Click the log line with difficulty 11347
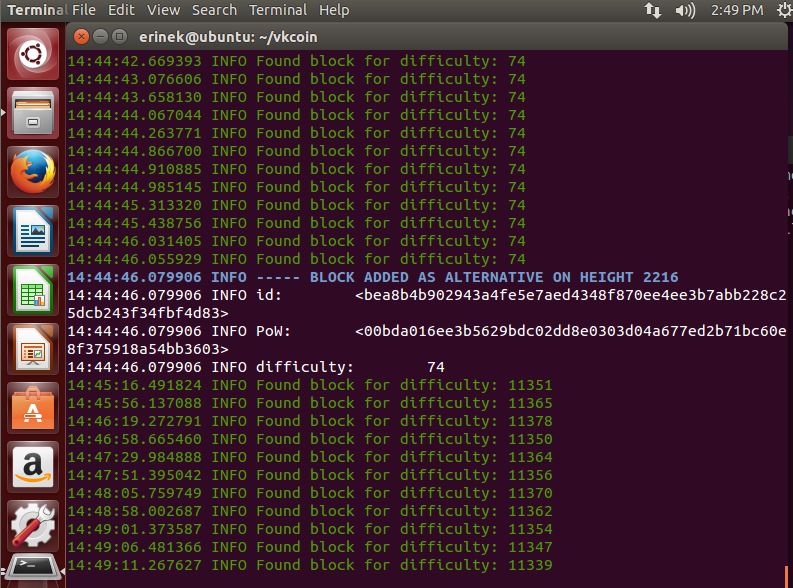 (x=310, y=547)
